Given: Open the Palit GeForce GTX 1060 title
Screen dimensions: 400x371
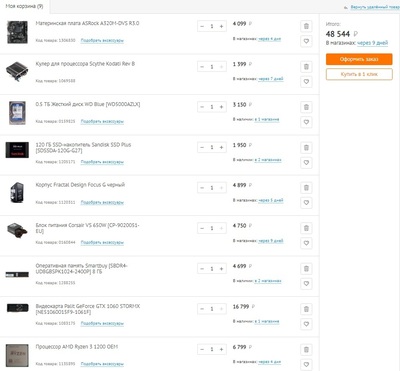Looking at the screenshot, I should pos(88,309).
